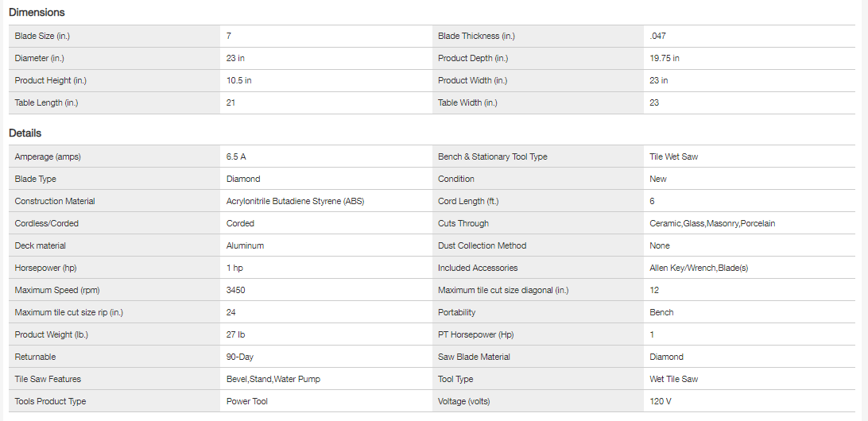Click the Acrylonitrile Butadiene Styrene (ABS) value
Viewport: 868px width, 421px height.
tap(295, 201)
